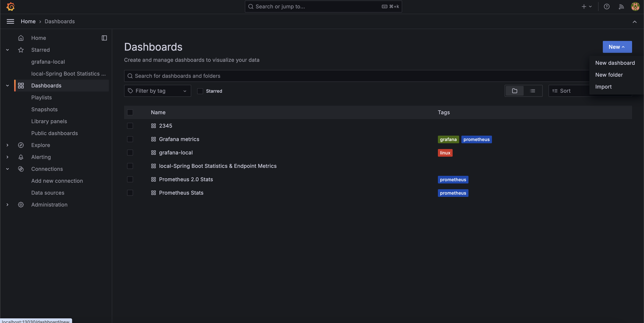Click the dashboard icon beside Grafana metrics
This screenshot has width=644, height=323.
[154, 139]
